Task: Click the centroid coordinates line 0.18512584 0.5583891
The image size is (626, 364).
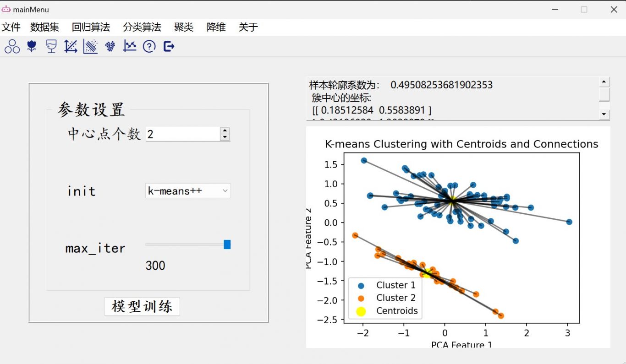Action: pyautogui.click(x=372, y=110)
